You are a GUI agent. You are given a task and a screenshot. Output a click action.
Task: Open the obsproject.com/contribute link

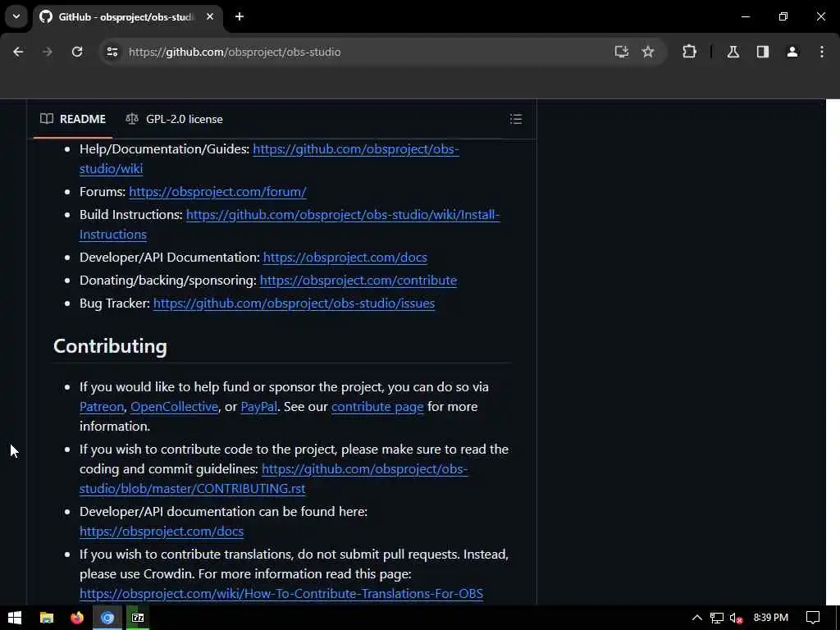tap(358, 281)
